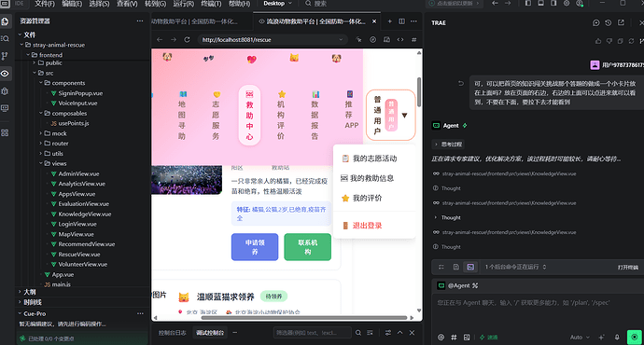Open the 地图寻助 nav item
644x345 pixels.
(182, 116)
